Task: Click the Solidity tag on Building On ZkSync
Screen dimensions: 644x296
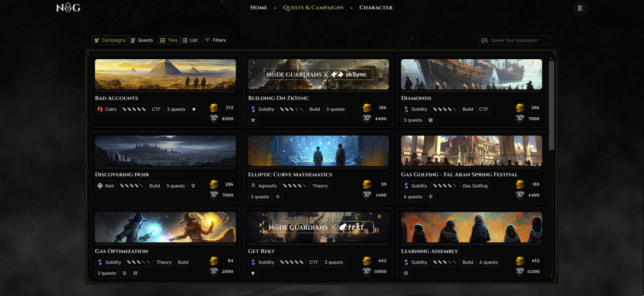Action: 262,110
